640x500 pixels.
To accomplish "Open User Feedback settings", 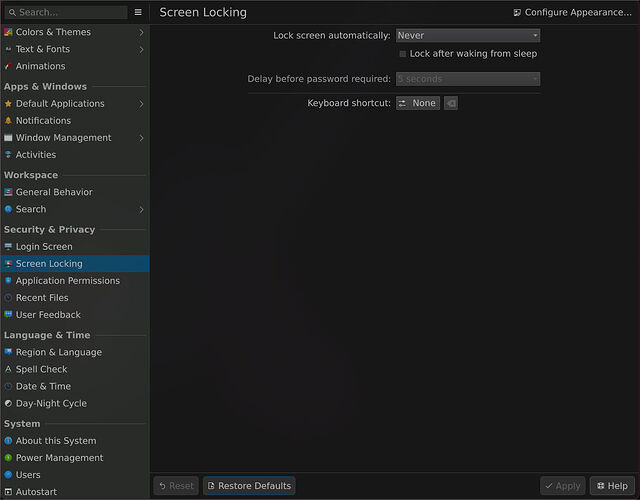I will (x=75, y=315).
